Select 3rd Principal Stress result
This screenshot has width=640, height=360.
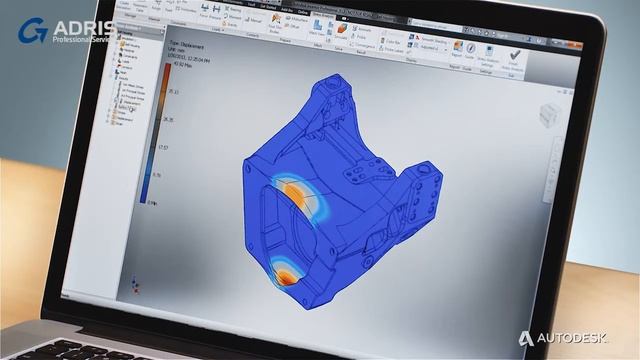(132, 98)
